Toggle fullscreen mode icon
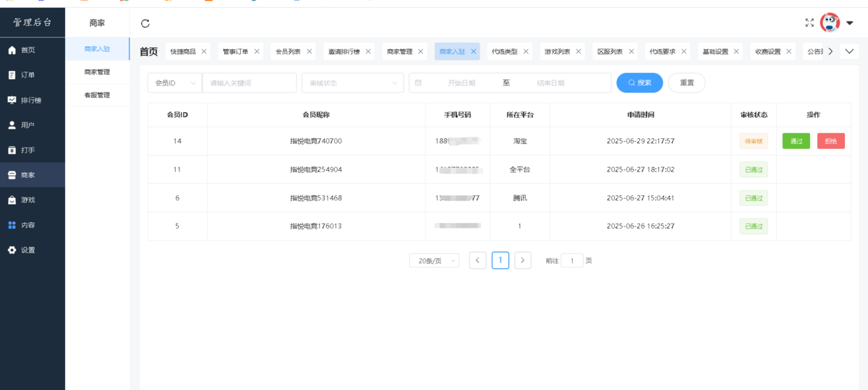The height and width of the screenshot is (390, 868). 809,23
